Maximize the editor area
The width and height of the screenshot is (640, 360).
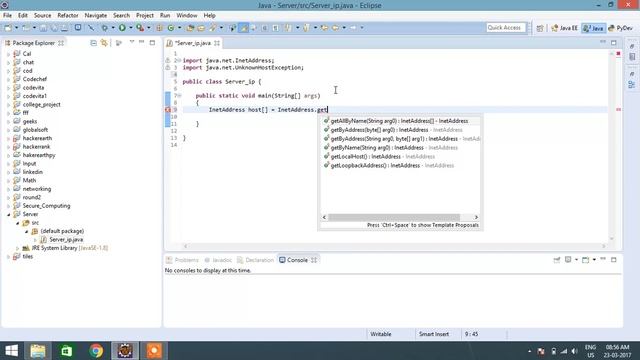pyautogui.click(x=613, y=42)
